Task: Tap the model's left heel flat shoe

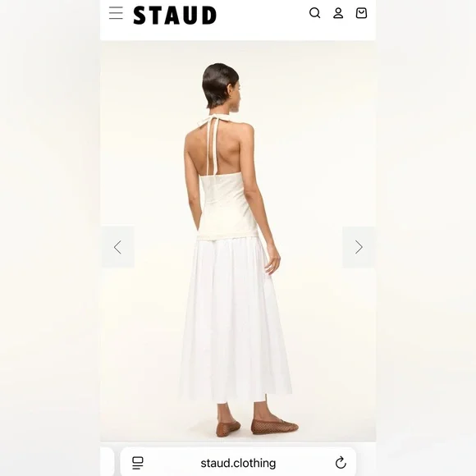Action: pos(228,428)
